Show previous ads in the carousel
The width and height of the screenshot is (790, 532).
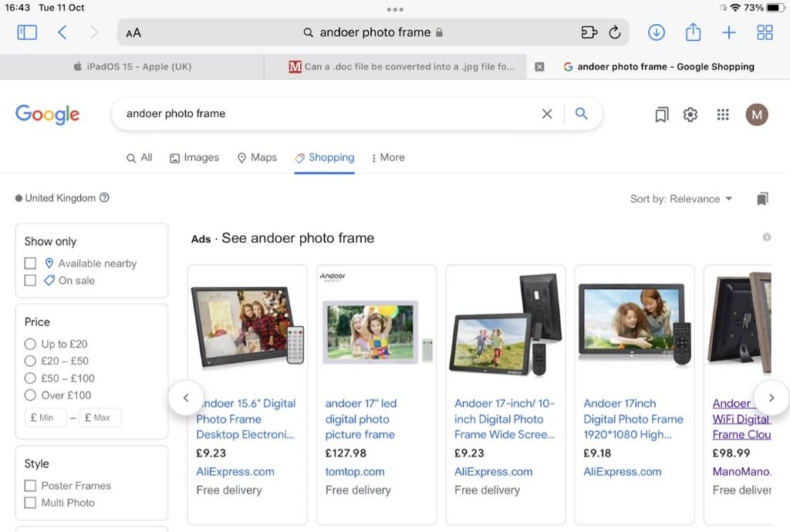[x=186, y=398]
